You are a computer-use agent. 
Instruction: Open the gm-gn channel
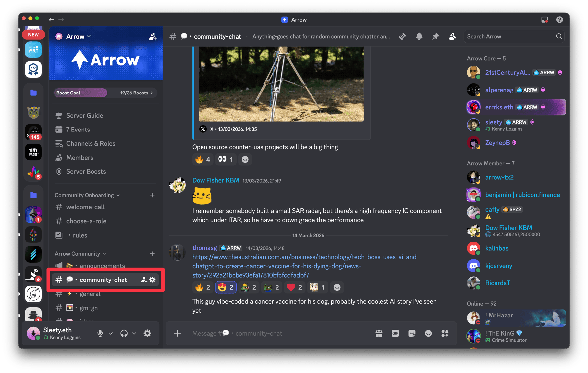[x=105, y=308]
